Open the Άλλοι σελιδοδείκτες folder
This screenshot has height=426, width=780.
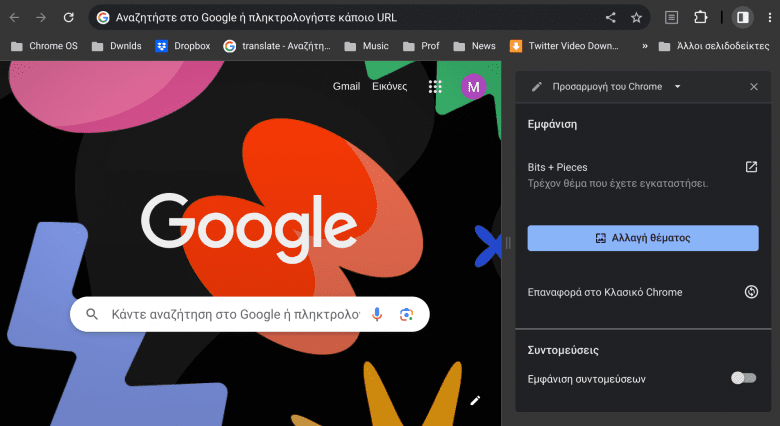tap(714, 46)
